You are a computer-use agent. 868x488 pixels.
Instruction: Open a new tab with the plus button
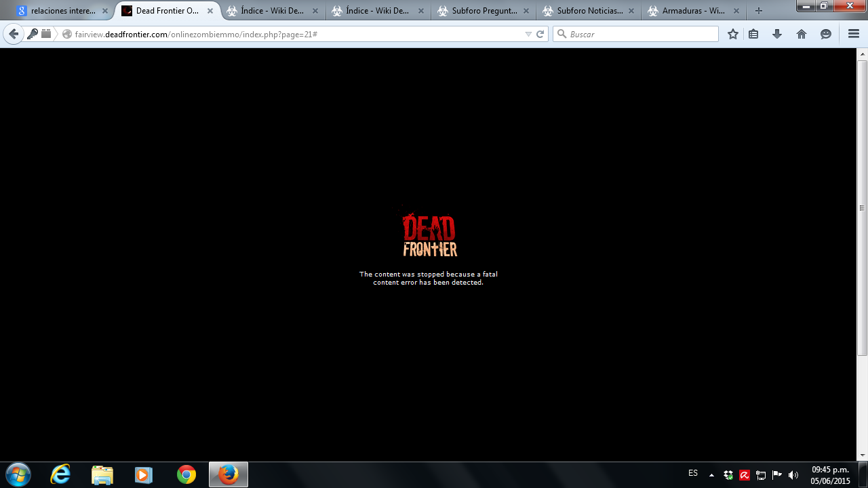tap(759, 11)
